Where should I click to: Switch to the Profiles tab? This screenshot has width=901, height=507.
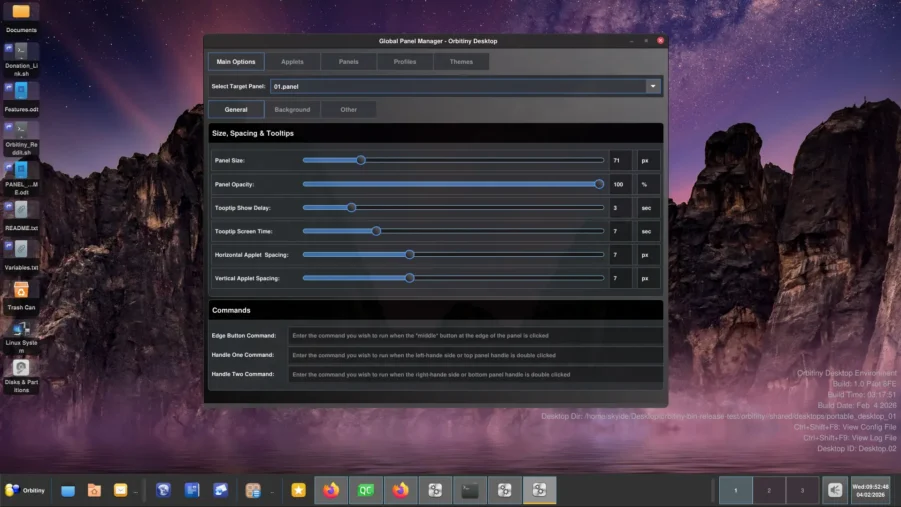pos(405,62)
